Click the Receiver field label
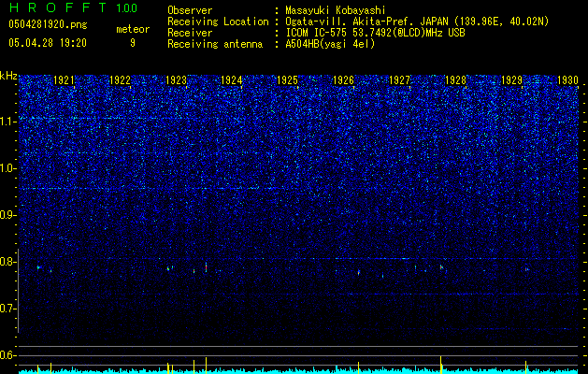The height and width of the screenshot is (374, 588). 190,33
